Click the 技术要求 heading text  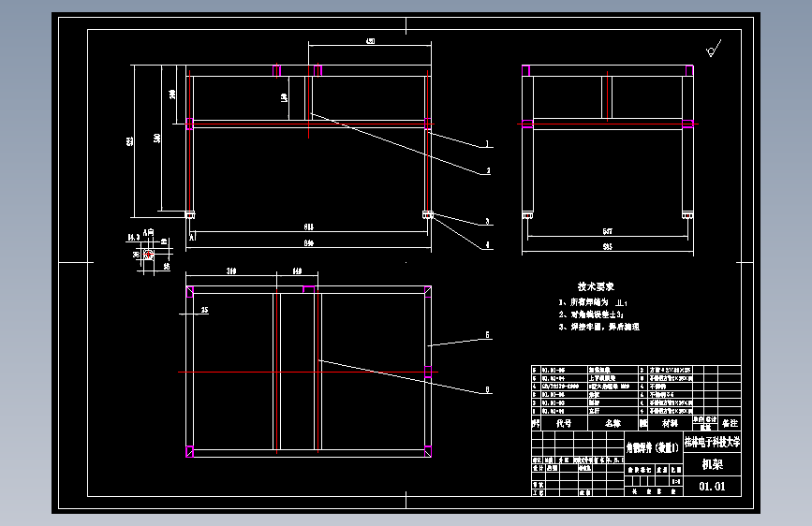596,286
